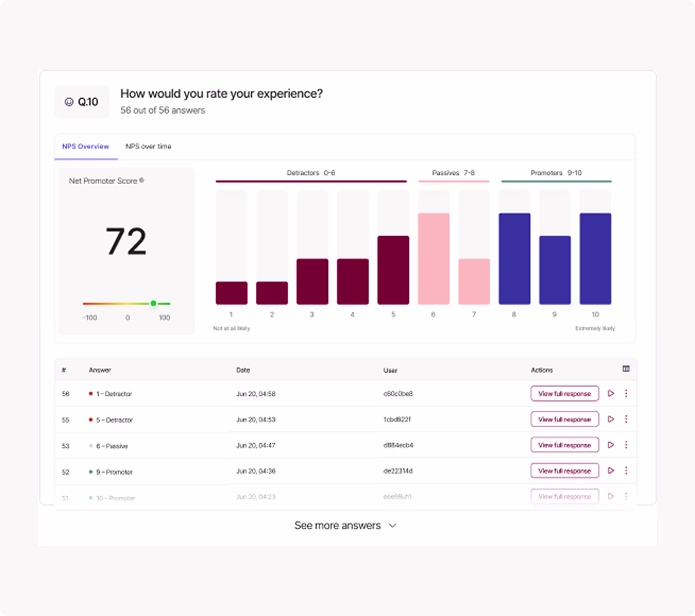This screenshot has width=695, height=616.
Task: Play the audio response for answer 56
Action: (611, 393)
